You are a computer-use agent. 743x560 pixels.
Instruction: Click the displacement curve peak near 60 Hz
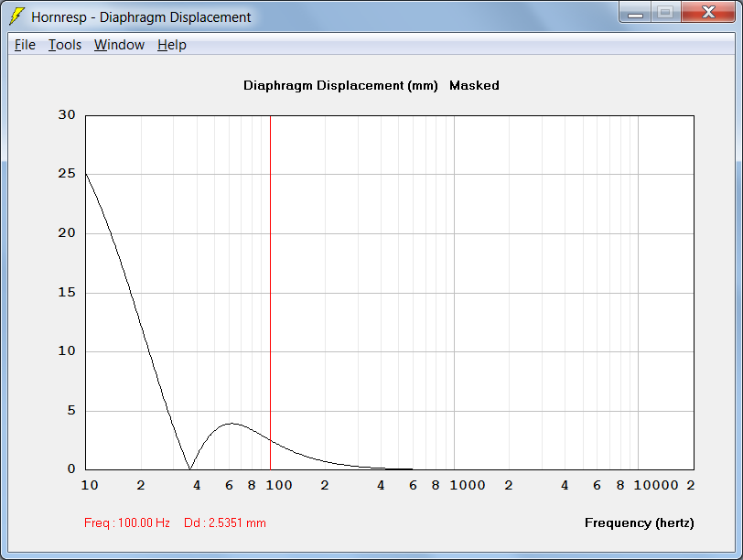pos(231,423)
